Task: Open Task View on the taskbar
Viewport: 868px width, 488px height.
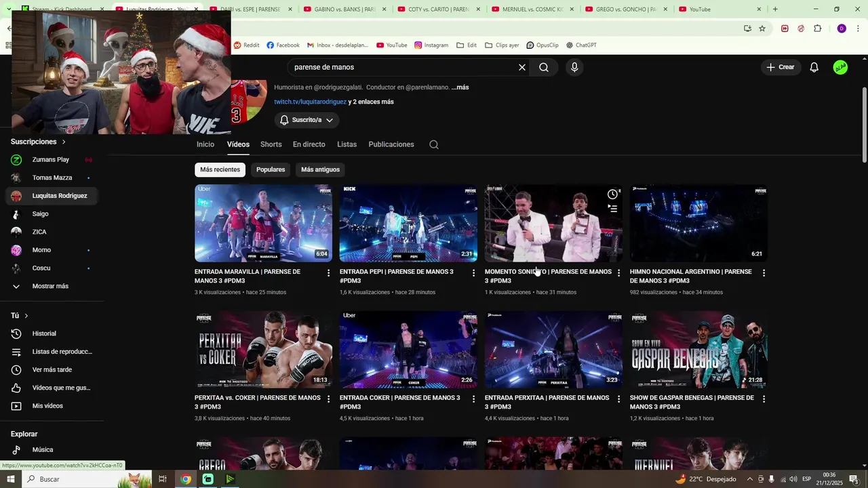Action: [163, 479]
